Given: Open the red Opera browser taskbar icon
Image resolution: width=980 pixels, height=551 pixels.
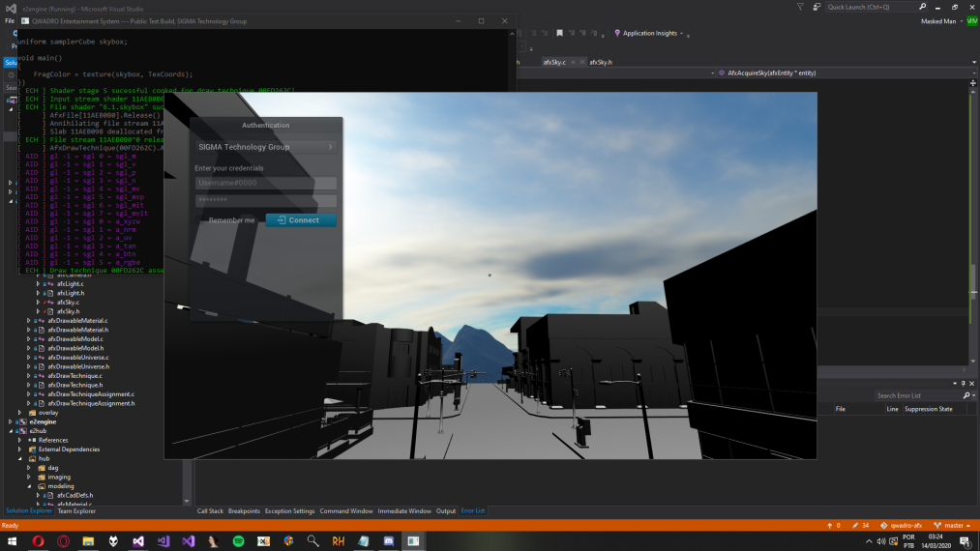Looking at the screenshot, I should [38, 541].
